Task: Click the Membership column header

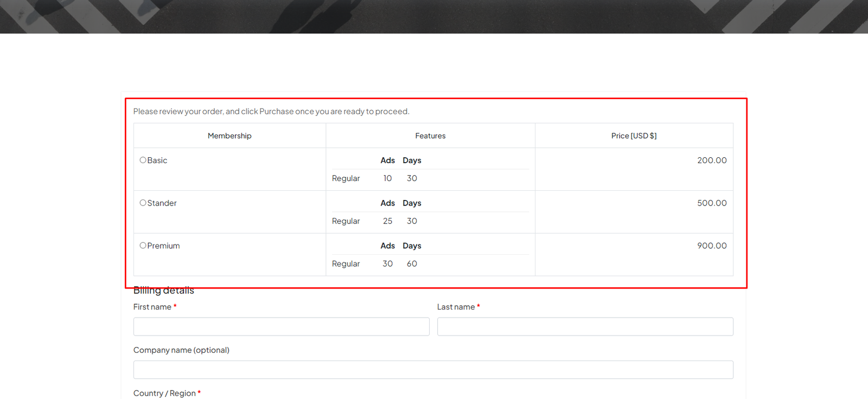Action: (x=229, y=136)
